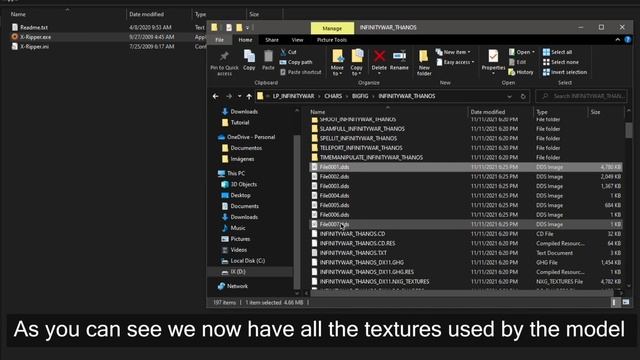
Task: Click the Properties icon
Action: pos(493,56)
